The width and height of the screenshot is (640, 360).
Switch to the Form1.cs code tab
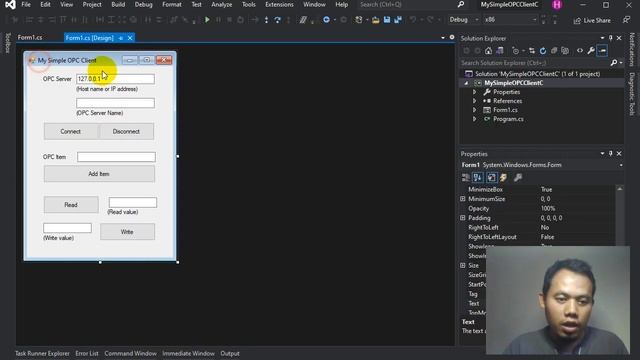click(x=30, y=38)
